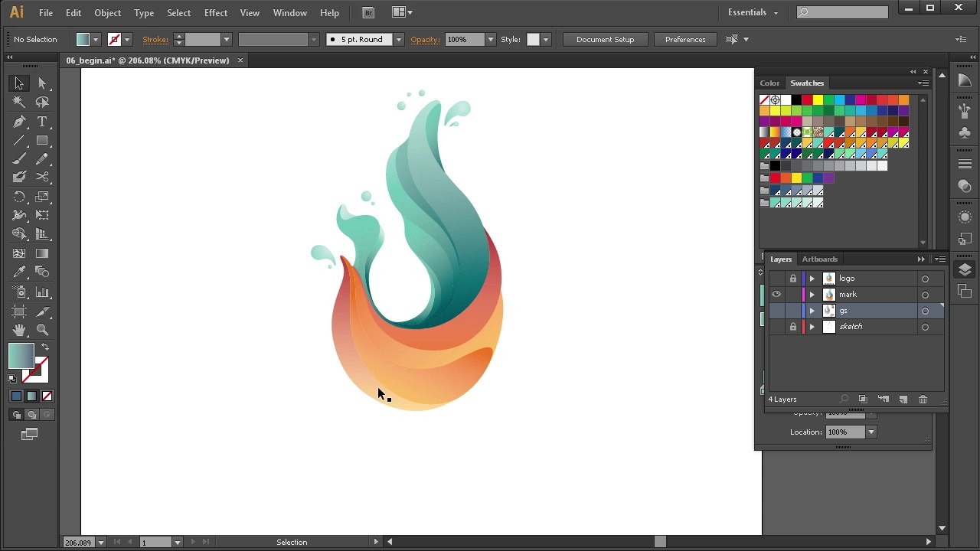980x551 pixels.
Task: Unlock the logo layer
Action: tap(793, 279)
